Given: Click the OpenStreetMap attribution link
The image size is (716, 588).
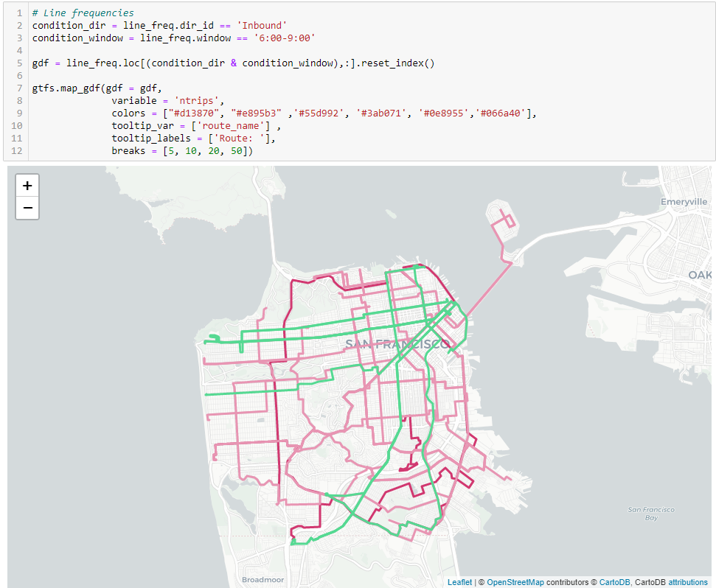Looking at the screenshot, I should [x=515, y=582].
